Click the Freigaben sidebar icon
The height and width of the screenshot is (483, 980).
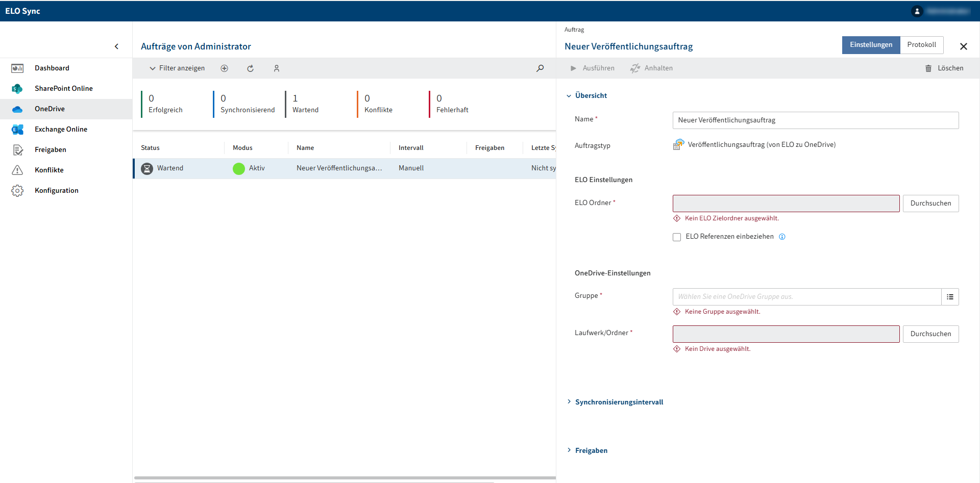click(17, 150)
